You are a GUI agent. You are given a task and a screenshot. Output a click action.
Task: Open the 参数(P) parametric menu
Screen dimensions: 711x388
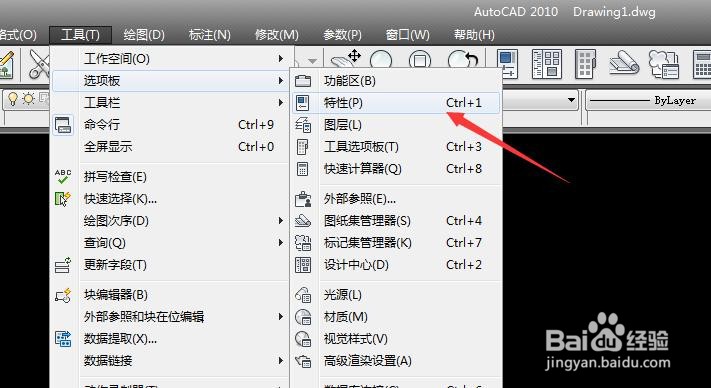pos(342,35)
